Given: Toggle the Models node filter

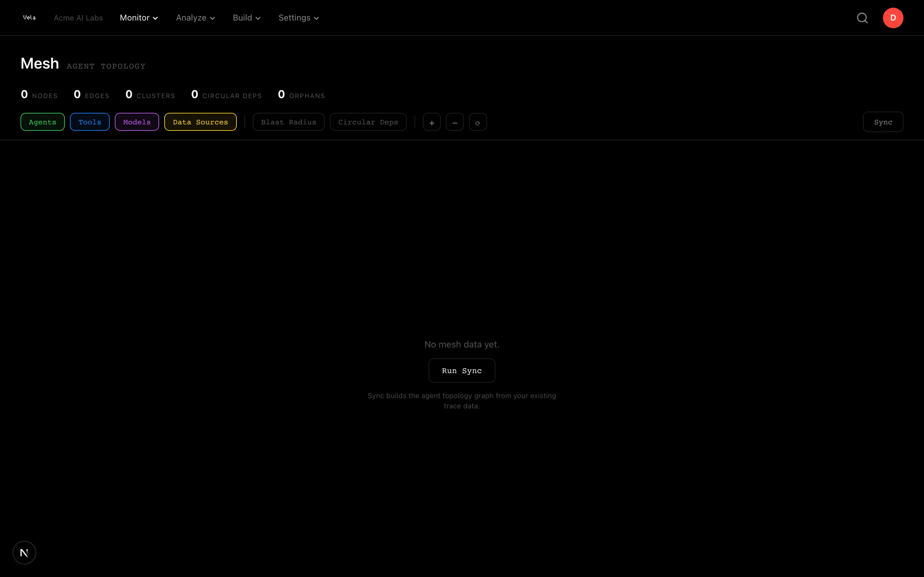Looking at the screenshot, I should pos(137,122).
